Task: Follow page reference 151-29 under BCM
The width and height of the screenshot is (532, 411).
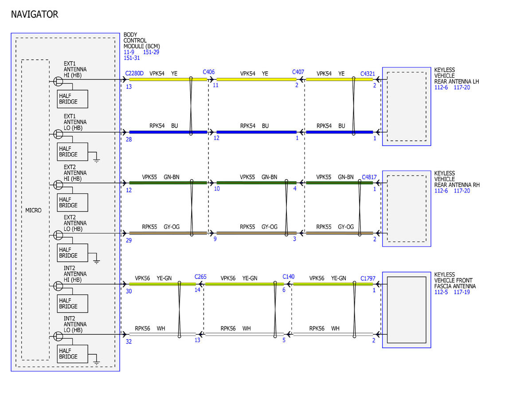Action: tap(151, 52)
